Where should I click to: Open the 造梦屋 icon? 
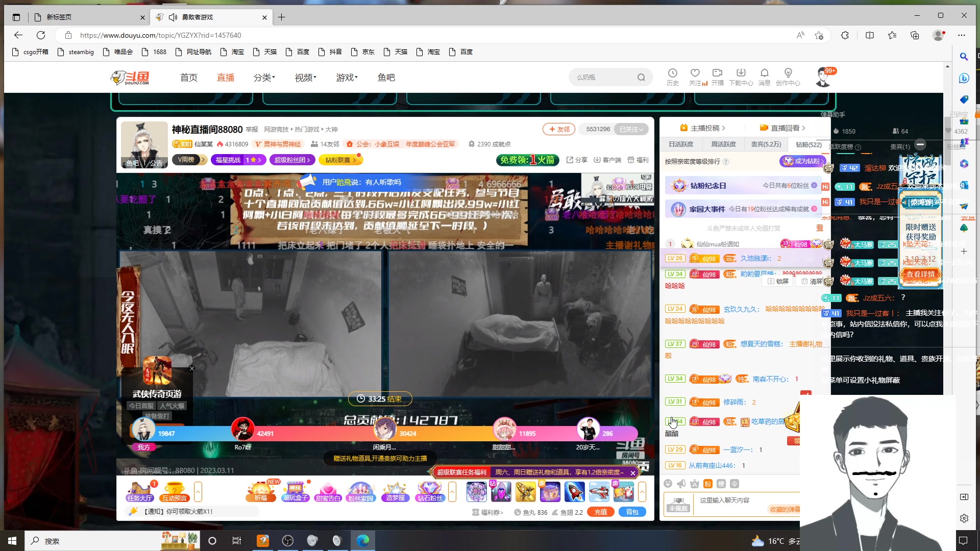[x=395, y=492]
